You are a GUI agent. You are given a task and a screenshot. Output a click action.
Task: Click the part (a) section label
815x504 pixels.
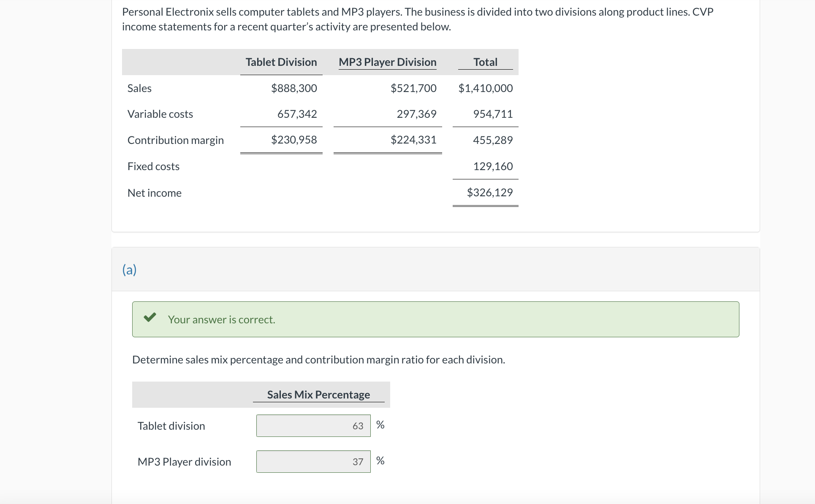(x=129, y=270)
